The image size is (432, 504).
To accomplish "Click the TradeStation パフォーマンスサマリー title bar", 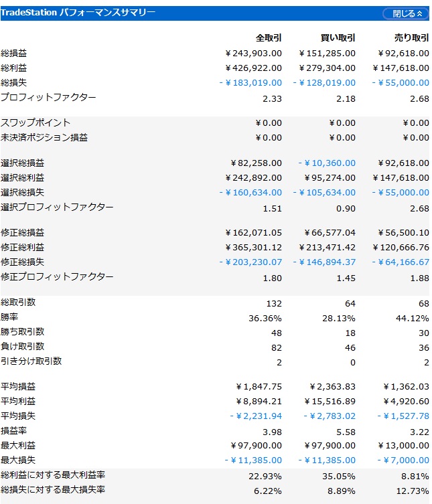I will tap(215, 13).
